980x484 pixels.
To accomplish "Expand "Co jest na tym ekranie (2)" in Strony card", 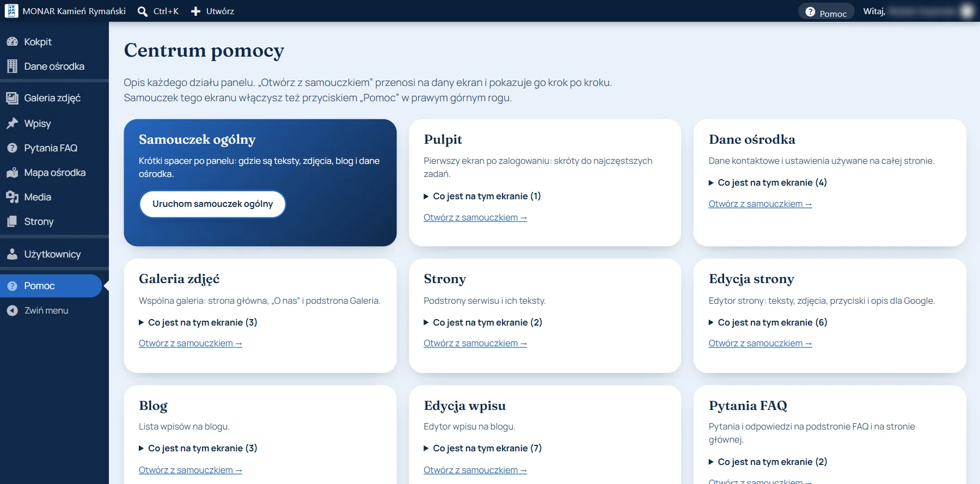I will coord(483,322).
